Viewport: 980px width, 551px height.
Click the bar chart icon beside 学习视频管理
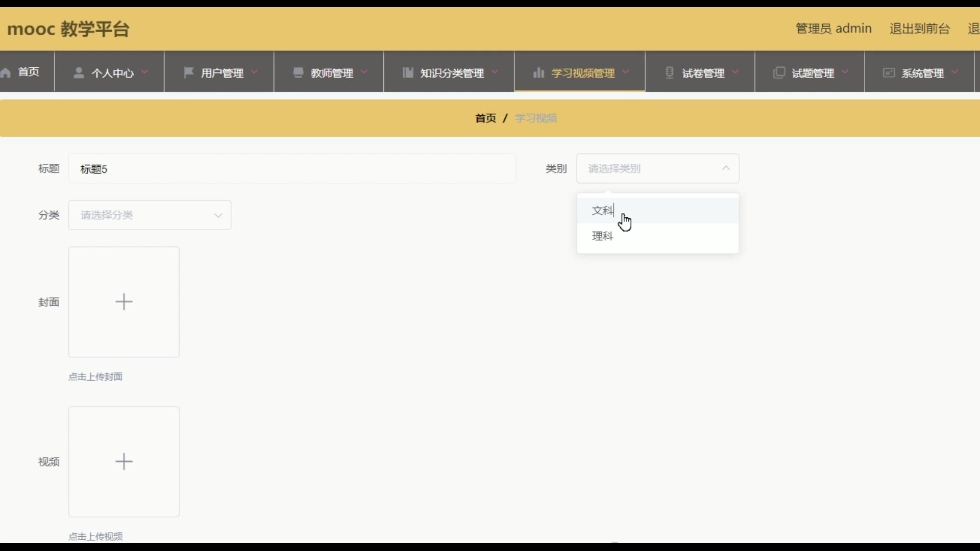coord(538,72)
